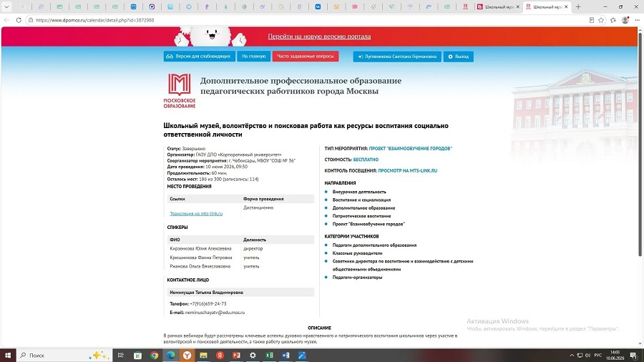The height and width of the screenshot is (362, 644).
Task: Open Yandex Browser taskbar icon with white Y
Action: tap(187, 356)
